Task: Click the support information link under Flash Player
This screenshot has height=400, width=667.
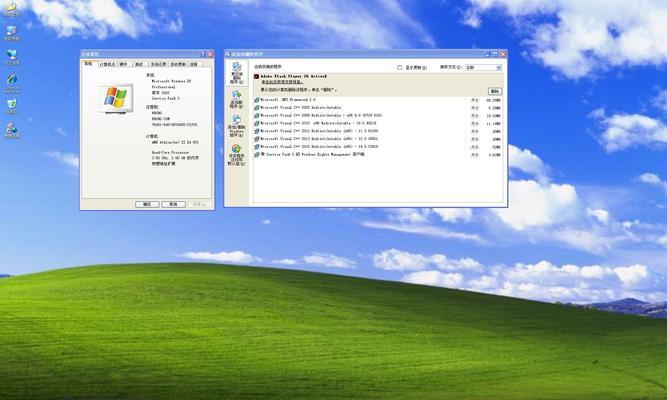Action: [x=282, y=82]
